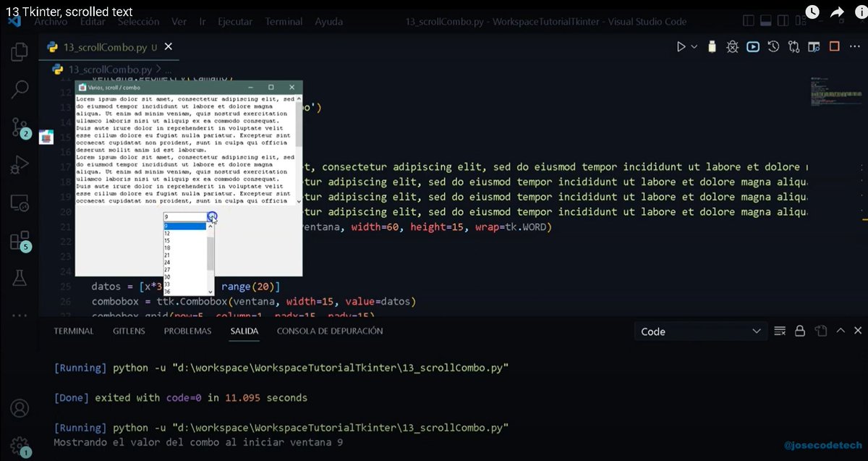Open Extensions view with badge 5
The width and height of the screenshot is (868, 461).
pos(20,241)
